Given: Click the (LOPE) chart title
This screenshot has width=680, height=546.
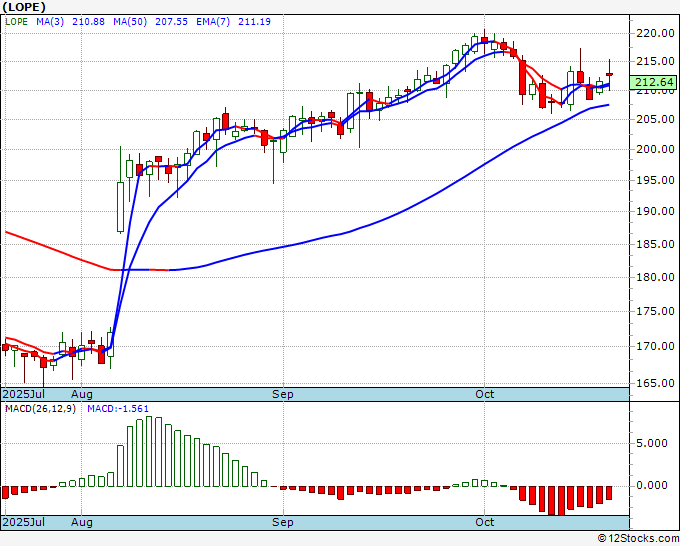Looking at the screenshot, I should 24,7.
